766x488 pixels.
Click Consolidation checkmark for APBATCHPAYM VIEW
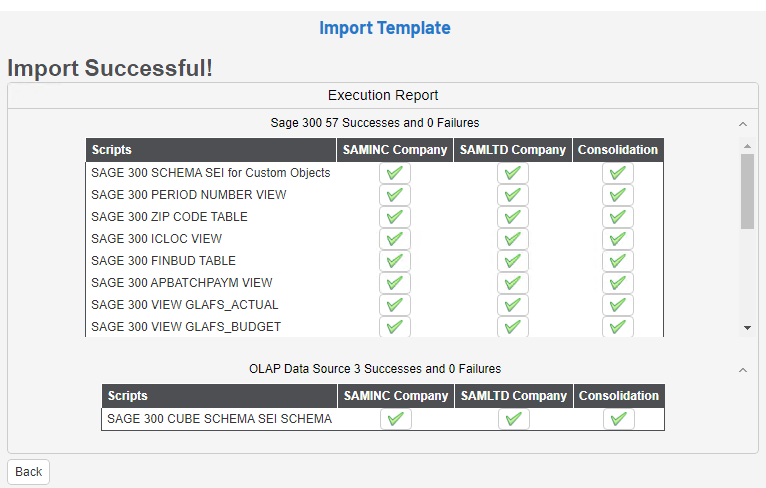click(617, 283)
